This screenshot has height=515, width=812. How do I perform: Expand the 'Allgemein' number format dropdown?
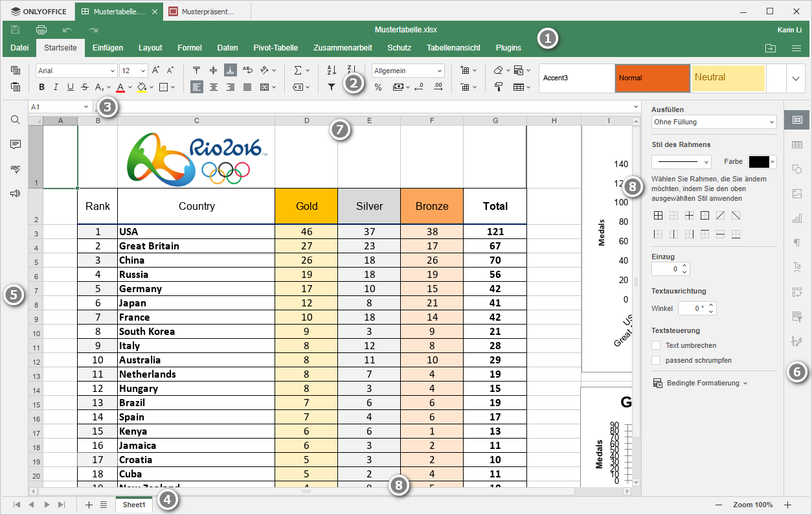pyautogui.click(x=408, y=71)
